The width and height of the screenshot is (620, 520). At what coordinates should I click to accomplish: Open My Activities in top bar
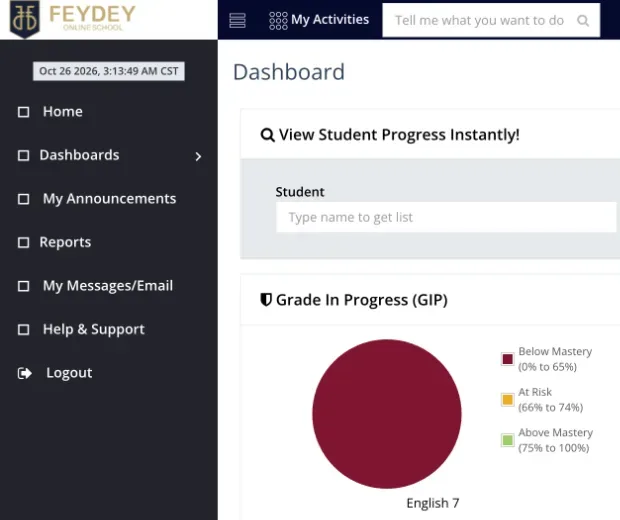click(x=330, y=20)
